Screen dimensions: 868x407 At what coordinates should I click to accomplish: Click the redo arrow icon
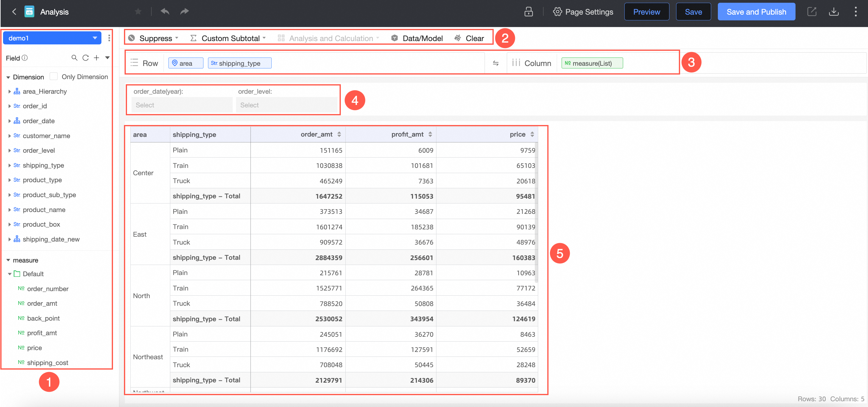pyautogui.click(x=184, y=12)
